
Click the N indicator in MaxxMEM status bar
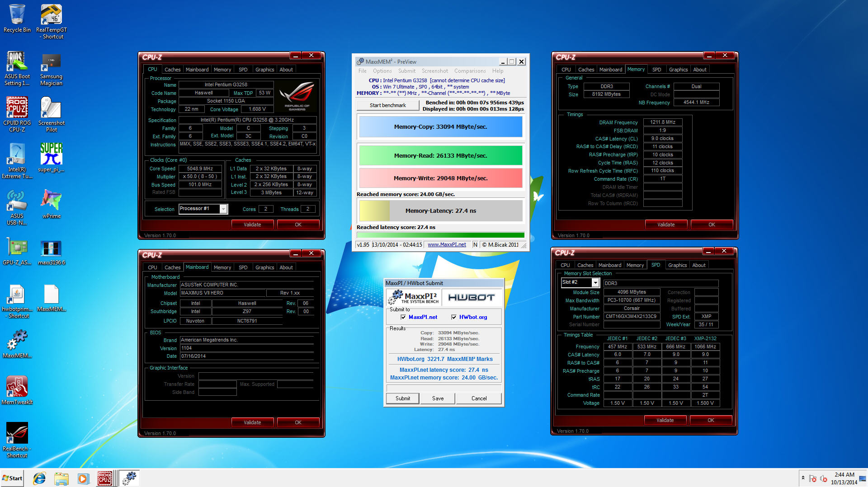[x=475, y=245]
